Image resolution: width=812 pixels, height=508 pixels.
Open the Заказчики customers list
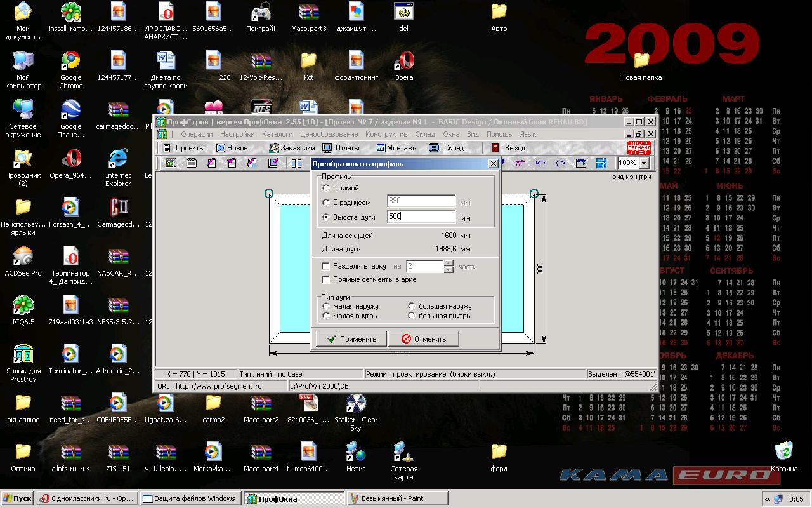point(292,148)
